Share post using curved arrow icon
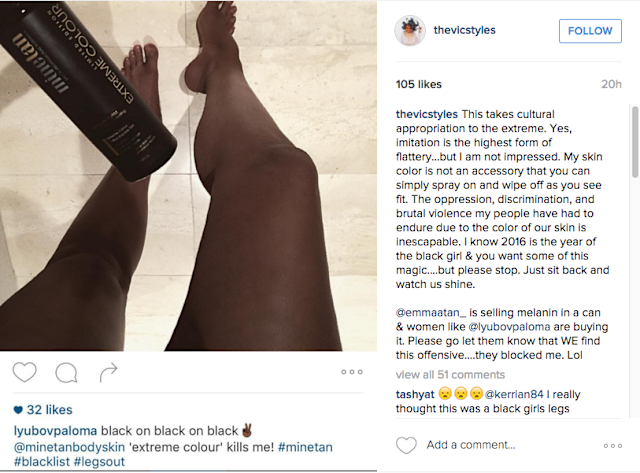640x473 pixels. click(109, 372)
